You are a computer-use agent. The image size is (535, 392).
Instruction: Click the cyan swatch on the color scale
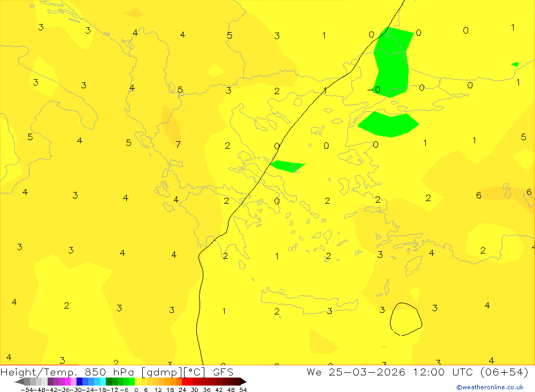[x=103, y=382]
